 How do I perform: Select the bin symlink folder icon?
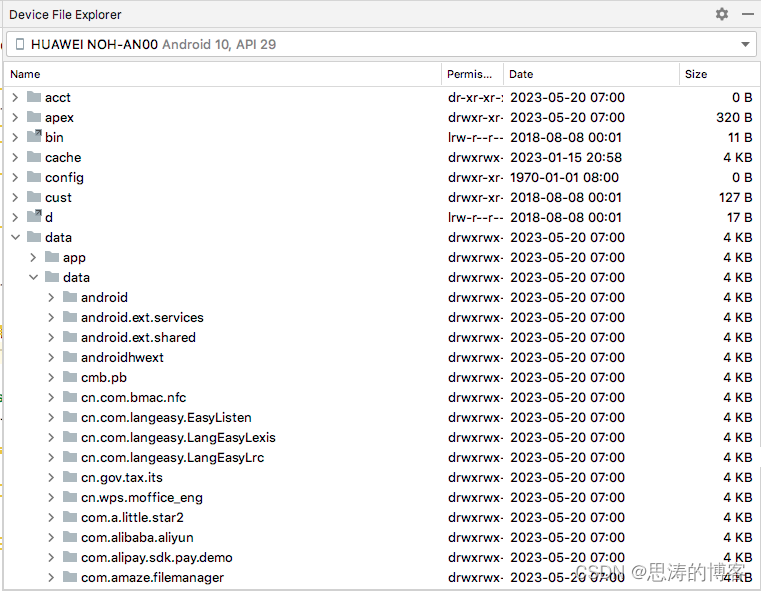point(34,136)
